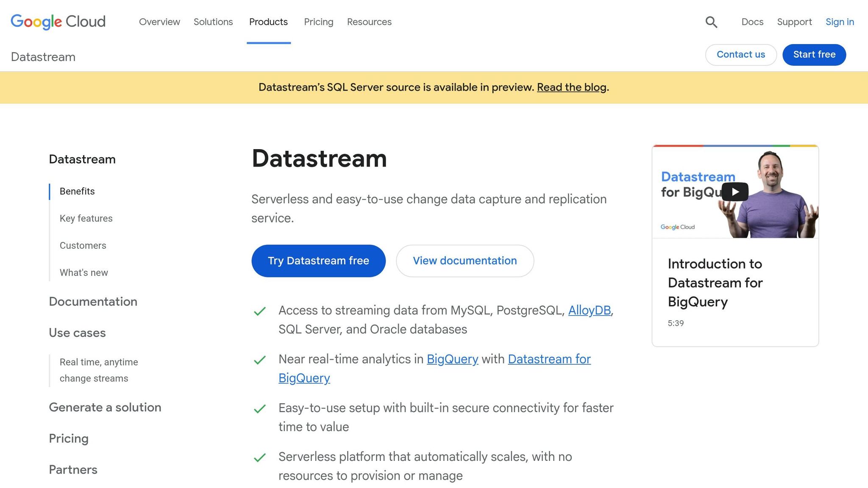Viewport: 868px width, 488px height.
Task: Open the AlloyDB link
Action: 589,310
